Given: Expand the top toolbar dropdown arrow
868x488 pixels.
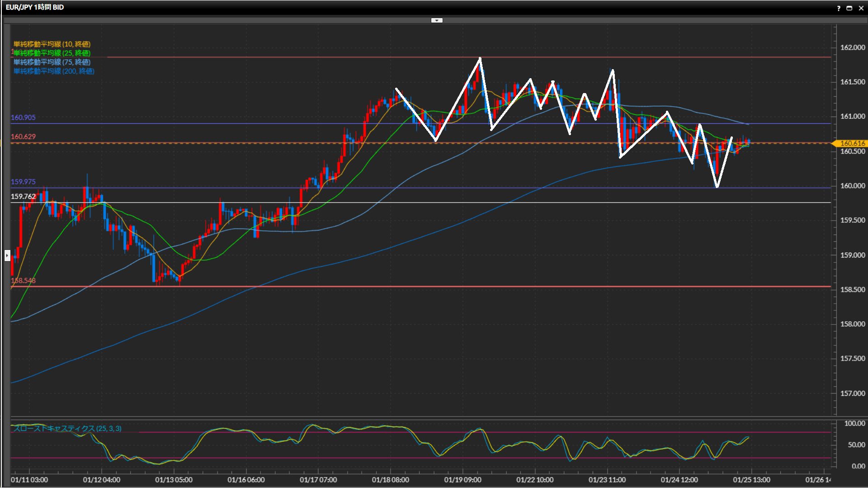Looking at the screenshot, I should (437, 20).
